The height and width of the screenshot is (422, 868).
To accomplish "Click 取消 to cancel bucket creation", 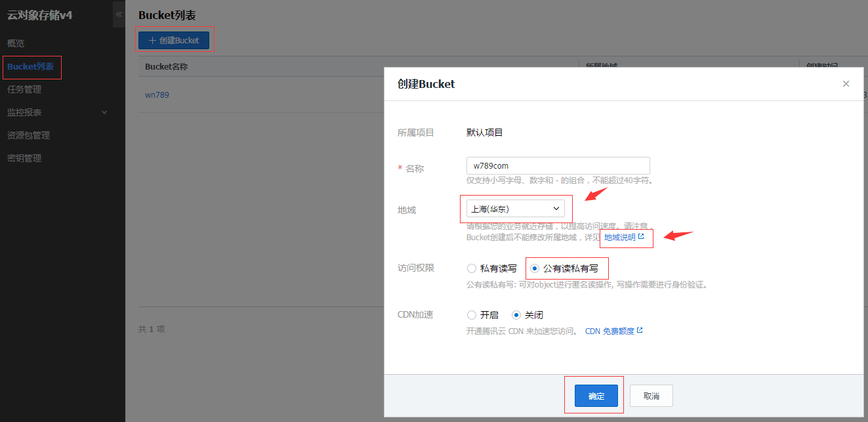I will (x=651, y=396).
